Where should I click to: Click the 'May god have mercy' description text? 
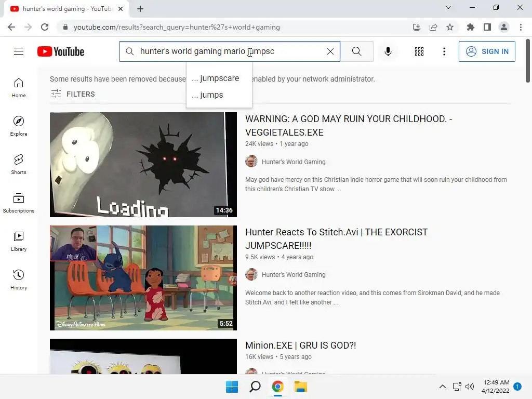tap(376, 184)
